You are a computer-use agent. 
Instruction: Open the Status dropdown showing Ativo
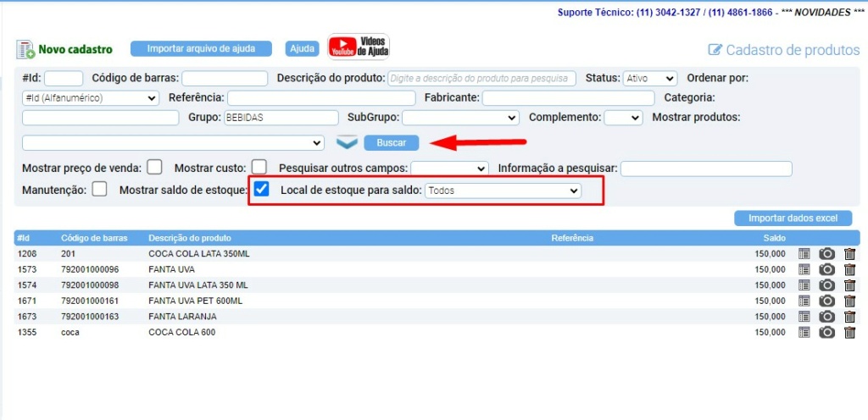pyautogui.click(x=650, y=79)
